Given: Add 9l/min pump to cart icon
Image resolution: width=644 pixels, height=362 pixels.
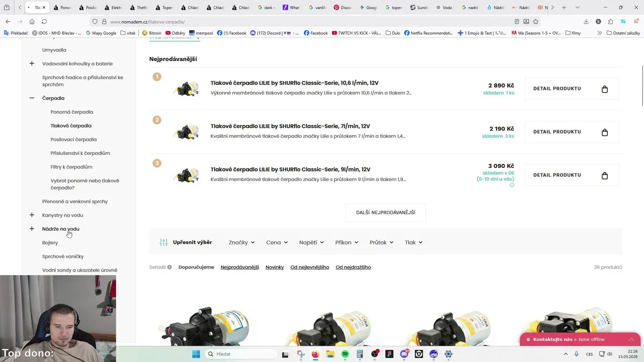Looking at the screenshot, I should pyautogui.click(x=605, y=175).
